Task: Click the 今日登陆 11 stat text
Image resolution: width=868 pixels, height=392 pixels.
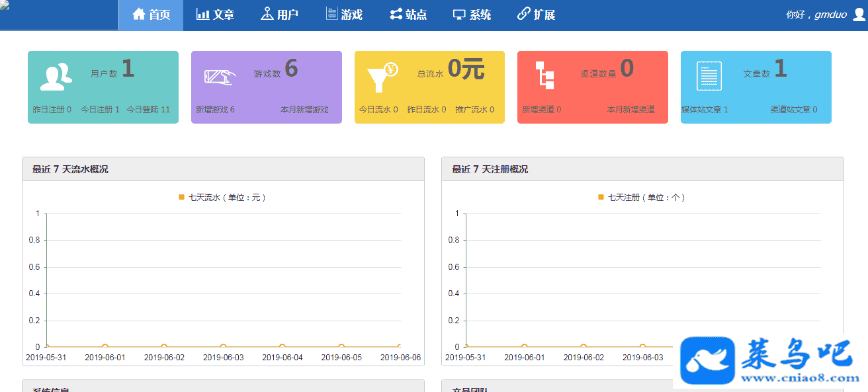Action: click(148, 110)
